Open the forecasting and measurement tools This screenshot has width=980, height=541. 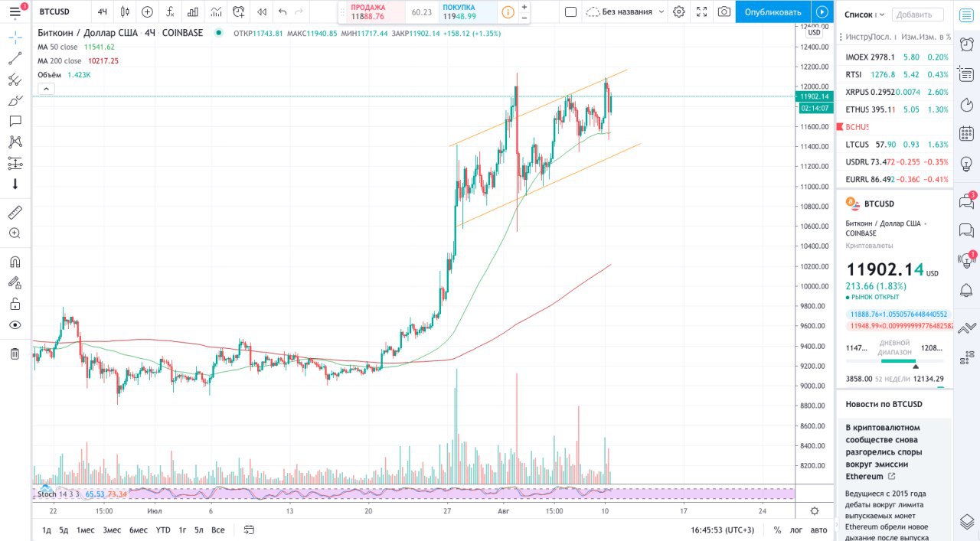click(x=15, y=162)
